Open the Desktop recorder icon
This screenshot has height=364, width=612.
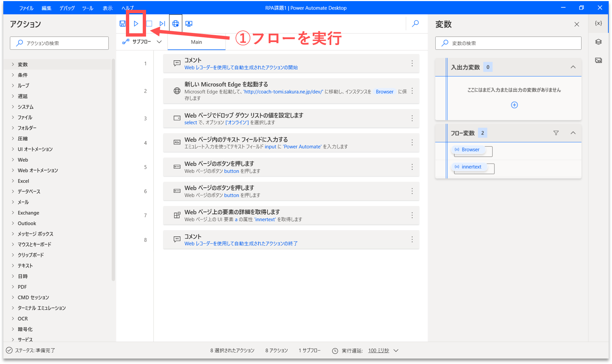pyautogui.click(x=189, y=24)
